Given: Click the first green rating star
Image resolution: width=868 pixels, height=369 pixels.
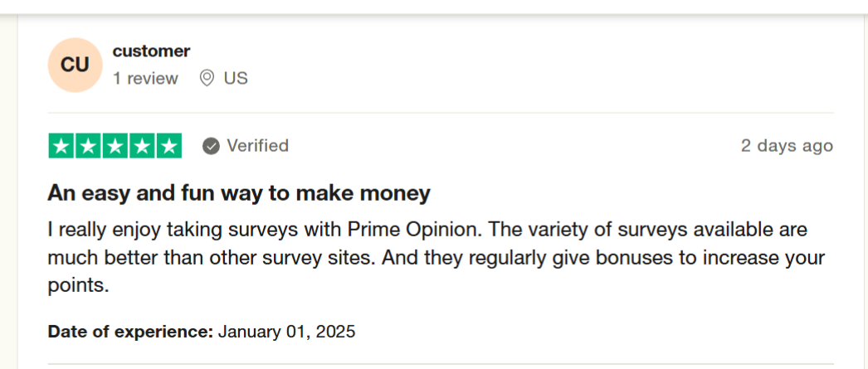Looking at the screenshot, I should pos(62,146).
